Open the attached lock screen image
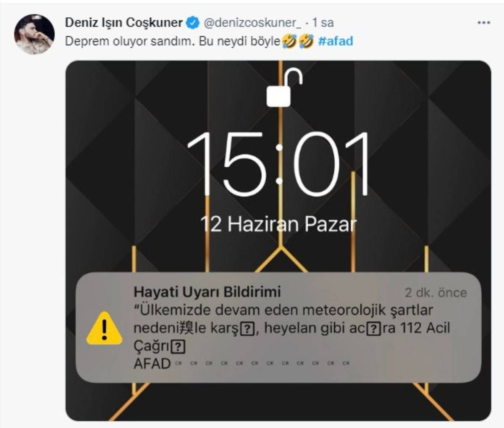Screen dimensions: 504x428 click(x=278, y=241)
